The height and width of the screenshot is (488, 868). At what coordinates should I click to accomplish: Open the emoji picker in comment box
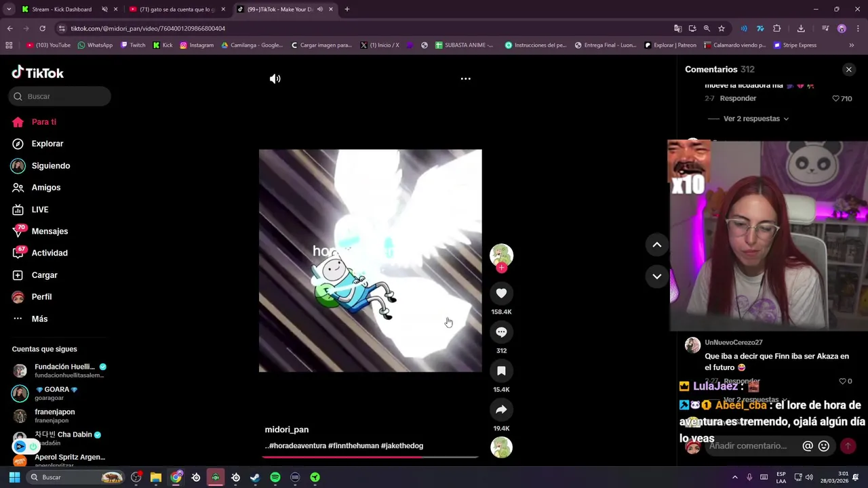[x=824, y=446]
